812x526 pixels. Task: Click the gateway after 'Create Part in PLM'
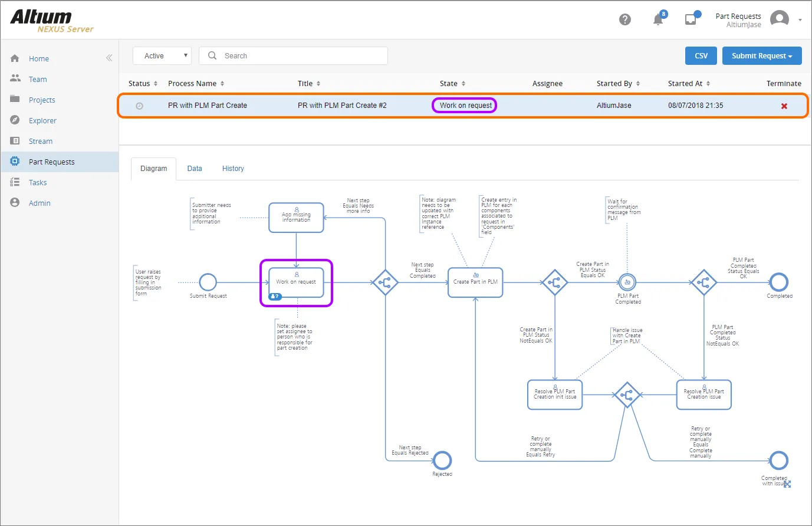[x=554, y=282]
